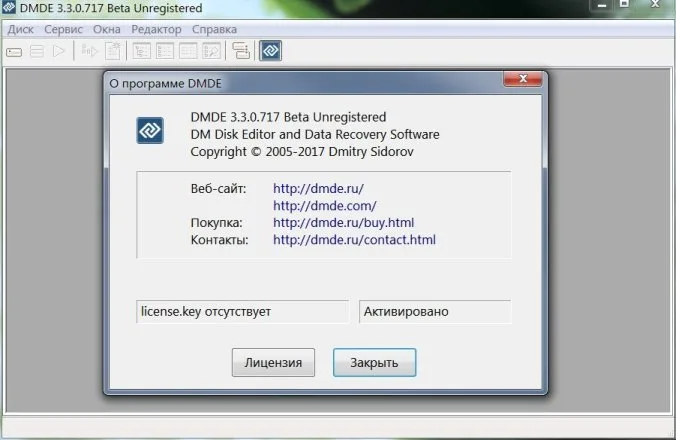Screen dimensions: 676x440
Task: Open the Окна menu
Action: click(106, 29)
